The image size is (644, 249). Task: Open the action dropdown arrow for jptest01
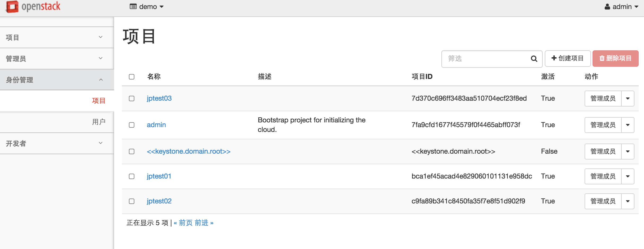point(628,176)
